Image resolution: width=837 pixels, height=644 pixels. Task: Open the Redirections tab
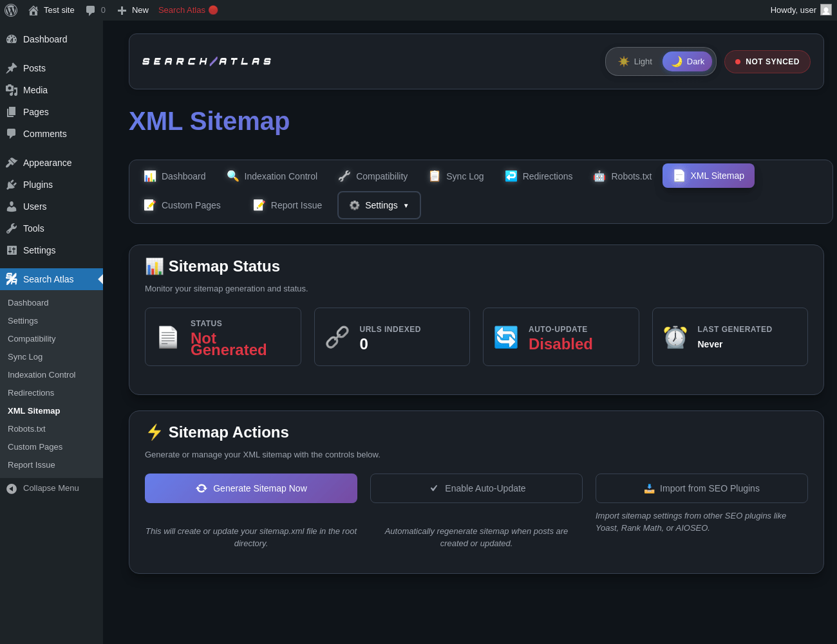[538, 176]
